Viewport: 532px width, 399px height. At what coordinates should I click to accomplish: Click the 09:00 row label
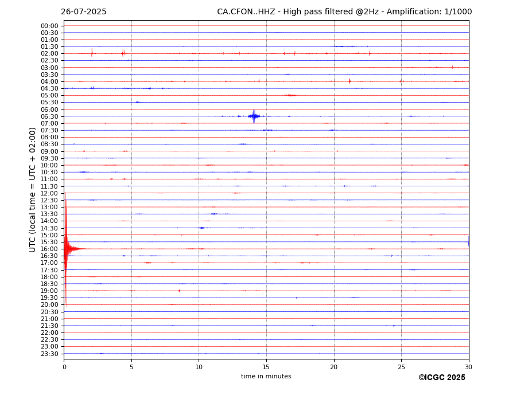[49, 151]
